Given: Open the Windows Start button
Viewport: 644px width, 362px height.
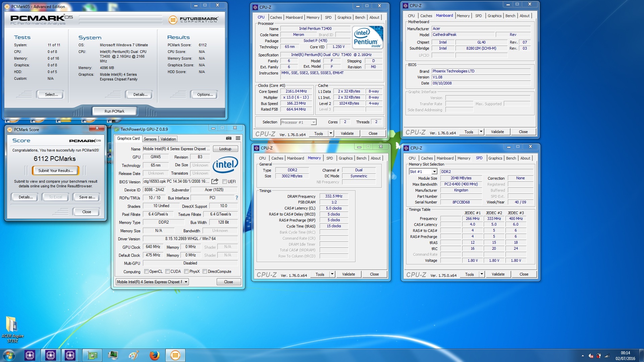Looking at the screenshot, I should [x=9, y=355].
